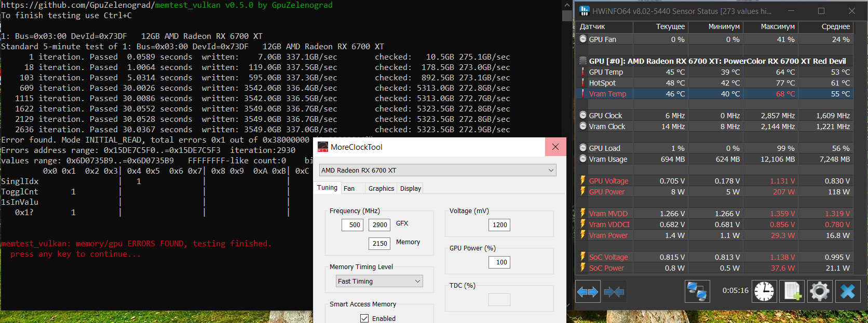Image resolution: width=868 pixels, height=323 pixels.
Task: Click the Vram VDDCI lightning icon
Action: point(583,224)
